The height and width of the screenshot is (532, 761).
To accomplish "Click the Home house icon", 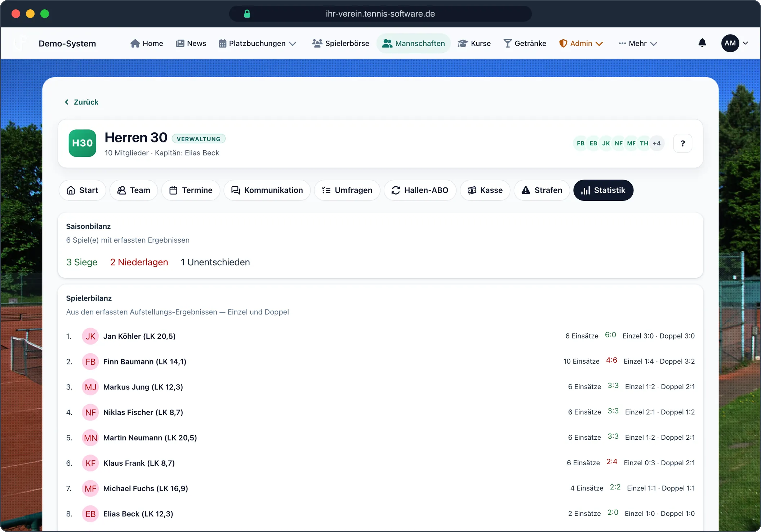I will click(x=135, y=44).
